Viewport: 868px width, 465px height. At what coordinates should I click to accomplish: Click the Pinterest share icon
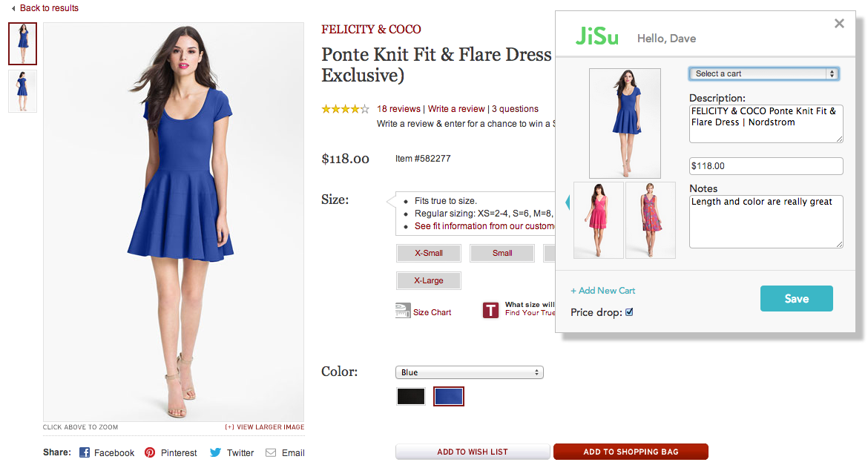(150, 452)
